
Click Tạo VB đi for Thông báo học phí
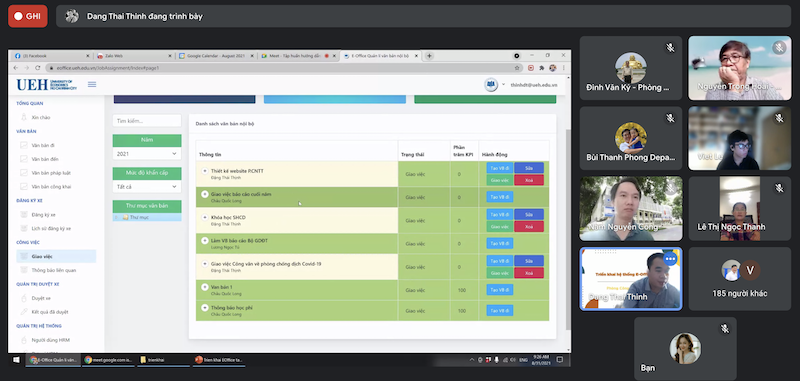pyautogui.click(x=499, y=311)
